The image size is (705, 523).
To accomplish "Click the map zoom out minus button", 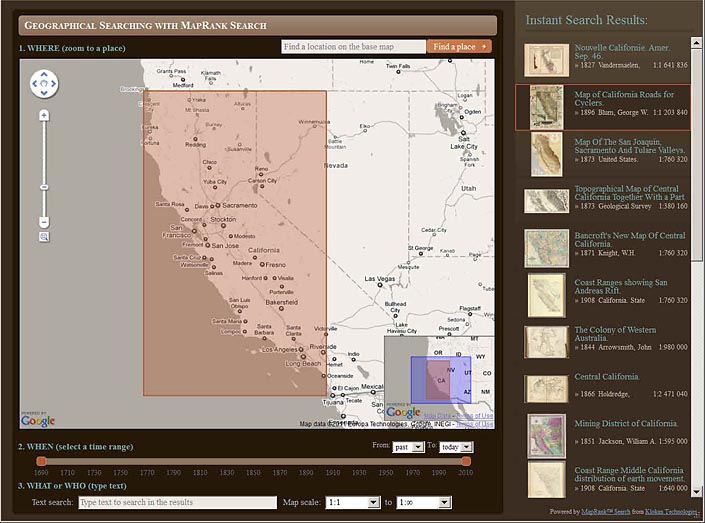I will (x=44, y=221).
